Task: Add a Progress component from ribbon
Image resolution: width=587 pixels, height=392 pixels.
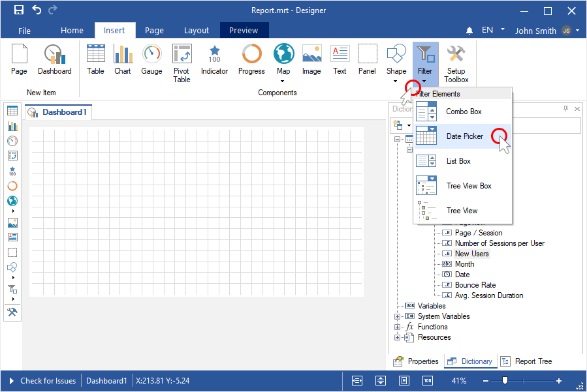Action: (x=251, y=59)
